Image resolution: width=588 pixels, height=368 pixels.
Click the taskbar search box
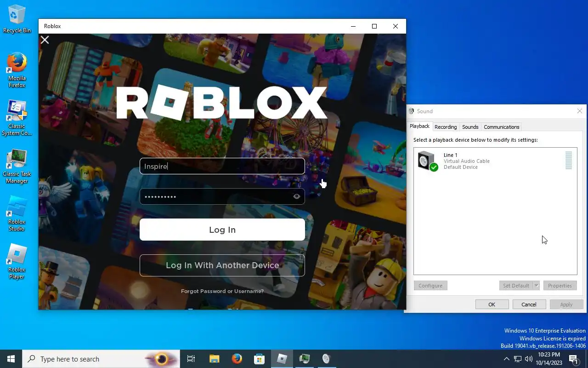(101, 359)
